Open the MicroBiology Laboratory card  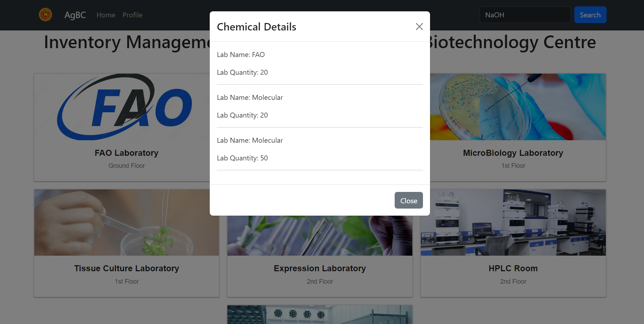tap(513, 127)
